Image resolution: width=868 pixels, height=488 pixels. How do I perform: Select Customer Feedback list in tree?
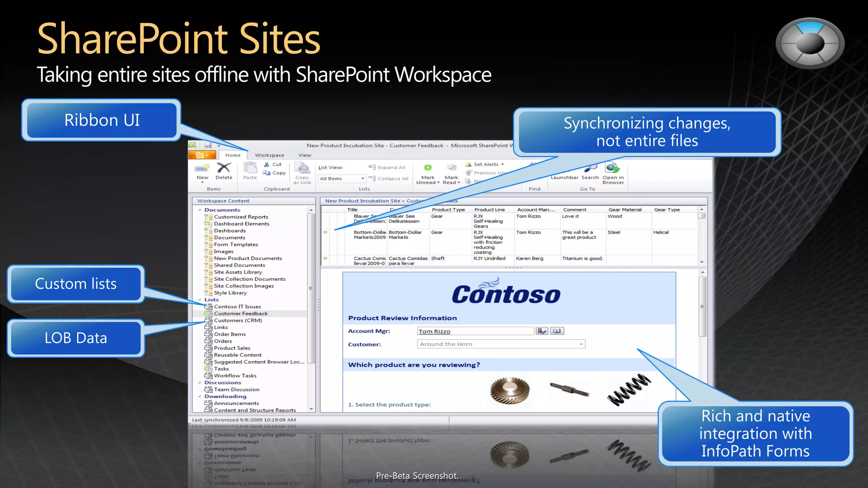click(241, 313)
